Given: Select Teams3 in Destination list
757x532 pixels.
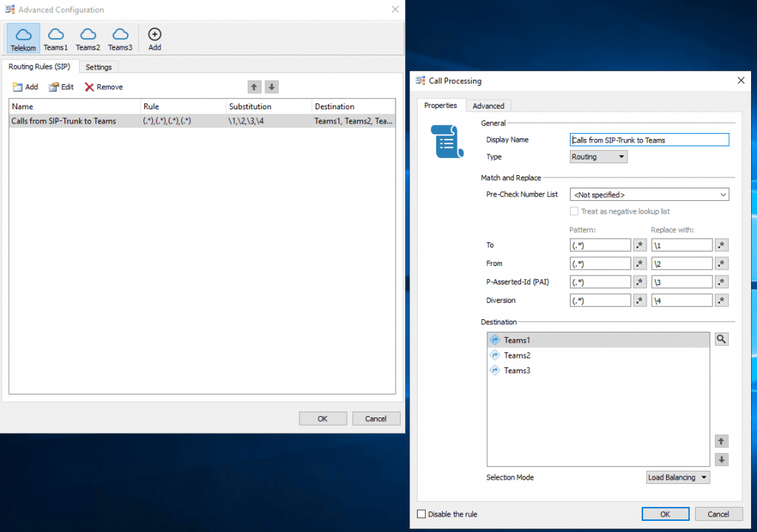Looking at the screenshot, I should click(x=598, y=370).
